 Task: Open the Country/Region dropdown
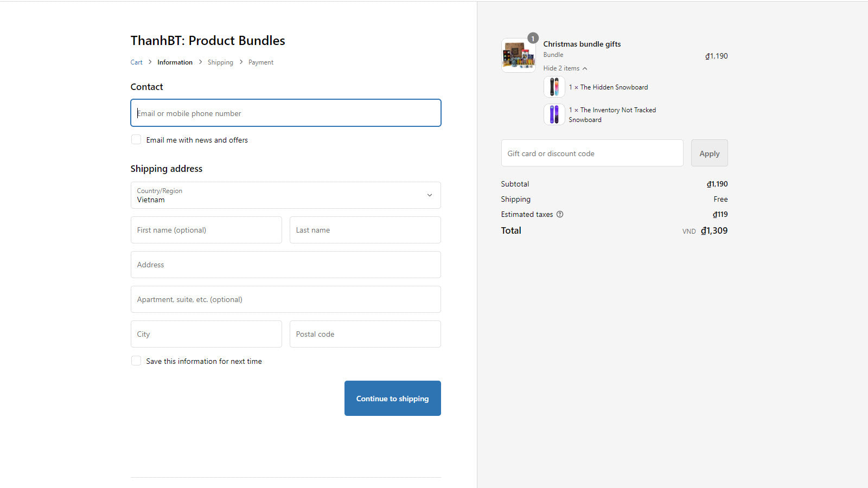[x=285, y=195]
